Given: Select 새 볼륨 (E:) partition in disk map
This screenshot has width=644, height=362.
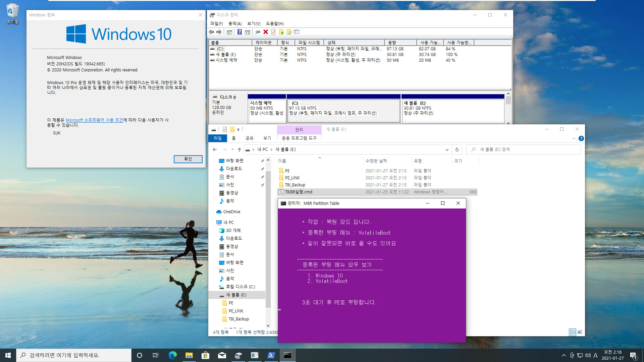Looking at the screenshot, I should [x=453, y=109].
